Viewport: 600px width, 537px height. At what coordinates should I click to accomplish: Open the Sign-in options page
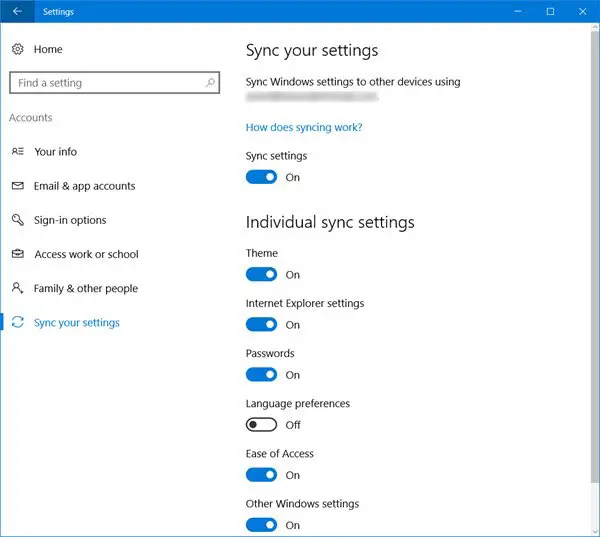70,220
